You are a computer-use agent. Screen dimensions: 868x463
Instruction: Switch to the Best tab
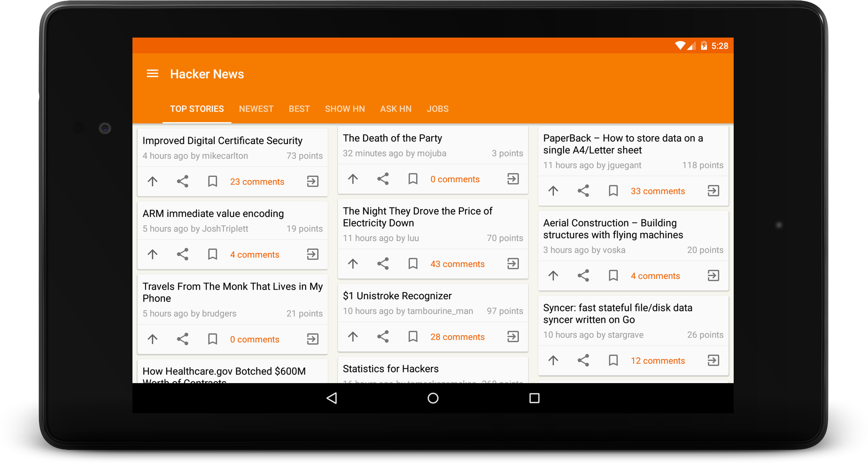[299, 109]
